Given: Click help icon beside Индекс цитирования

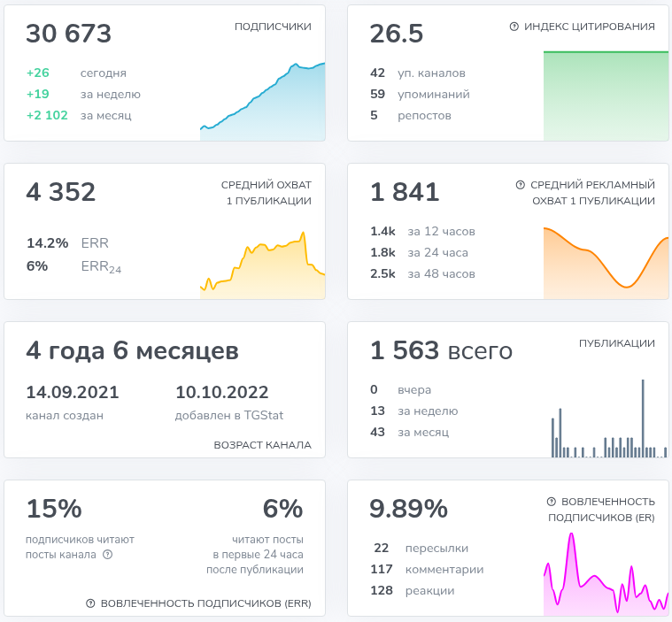Looking at the screenshot, I should pyautogui.click(x=514, y=27).
